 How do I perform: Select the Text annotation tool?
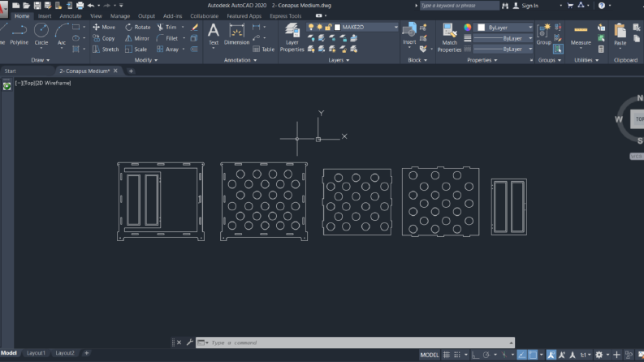click(214, 34)
